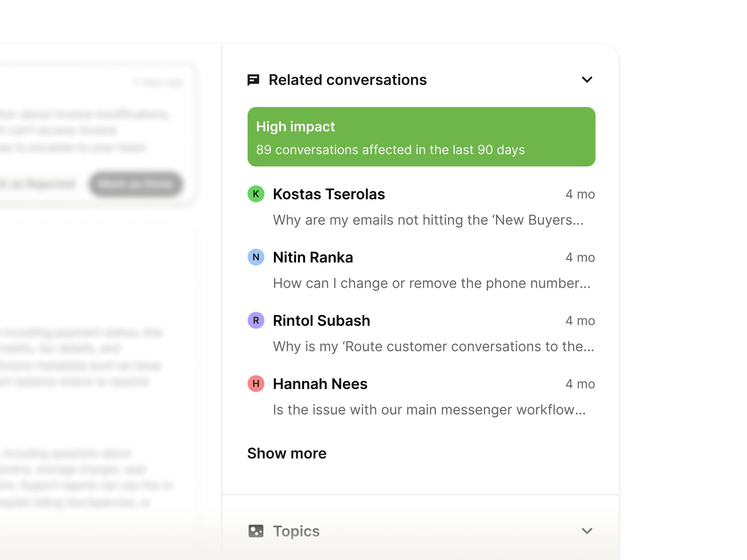The height and width of the screenshot is (560, 747).
Task: Click the 4 mo timestamp for Hannah Nees
Action: tap(580, 384)
